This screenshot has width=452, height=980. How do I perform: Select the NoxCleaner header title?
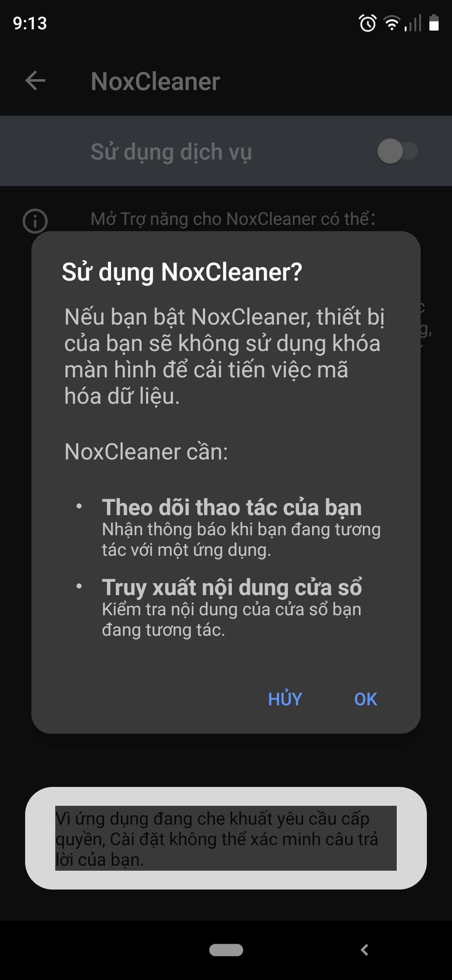point(155,81)
